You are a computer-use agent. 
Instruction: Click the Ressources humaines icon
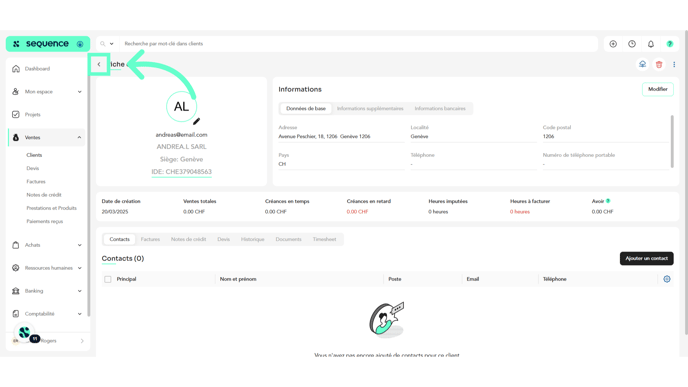[16, 268]
